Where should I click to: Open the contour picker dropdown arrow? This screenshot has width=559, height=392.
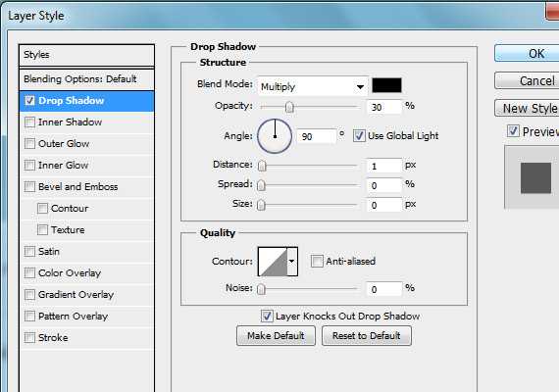point(292,262)
